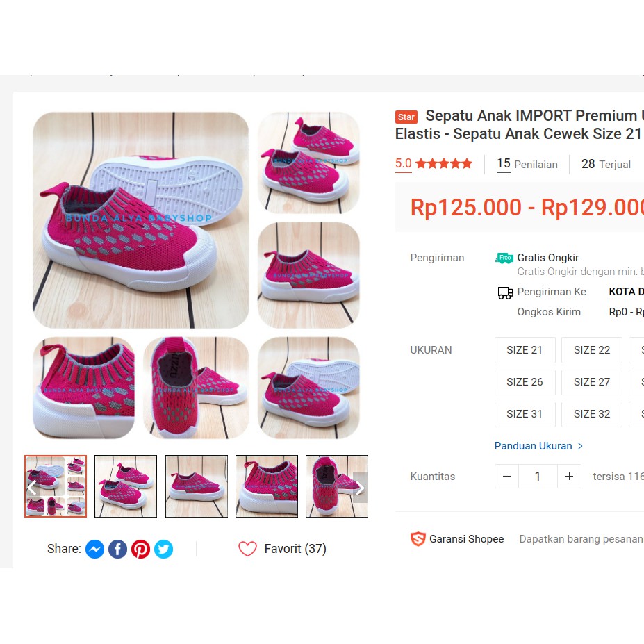Select SIZE 22 option

pyautogui.click(x=592, y=350)
